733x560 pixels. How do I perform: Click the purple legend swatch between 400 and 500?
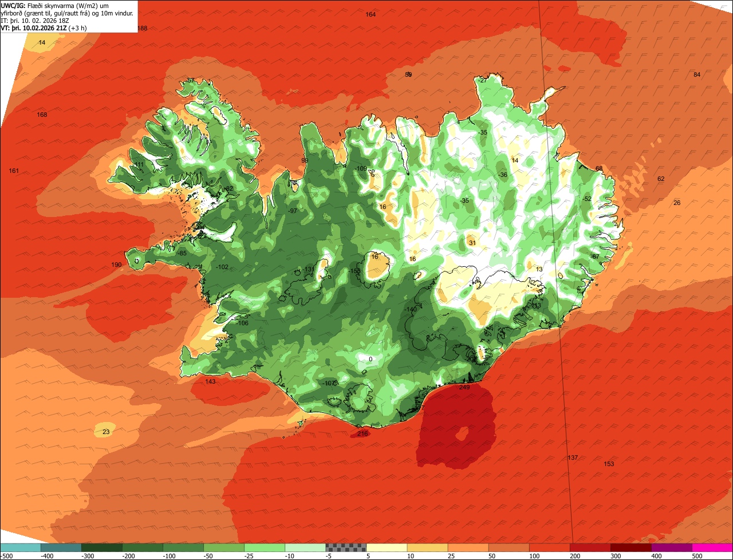point(672,547)
